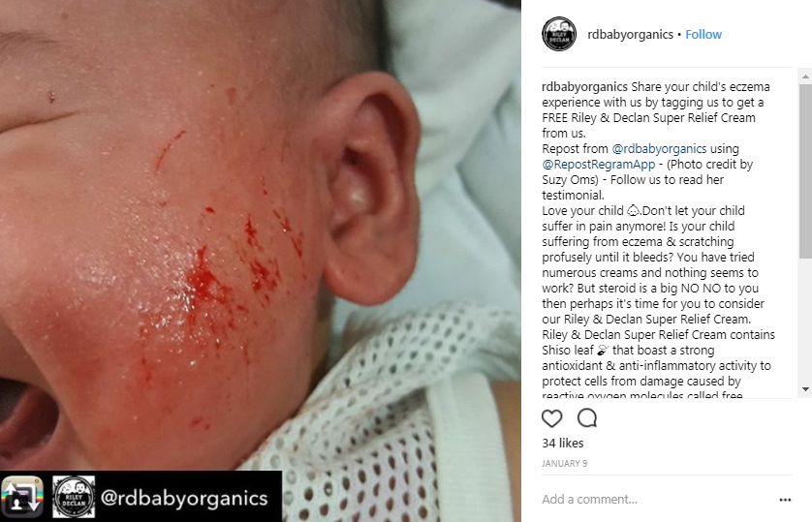Viewport: 812px width, 522px height.
Task: Click the Add a comment field
Action: 657,499
